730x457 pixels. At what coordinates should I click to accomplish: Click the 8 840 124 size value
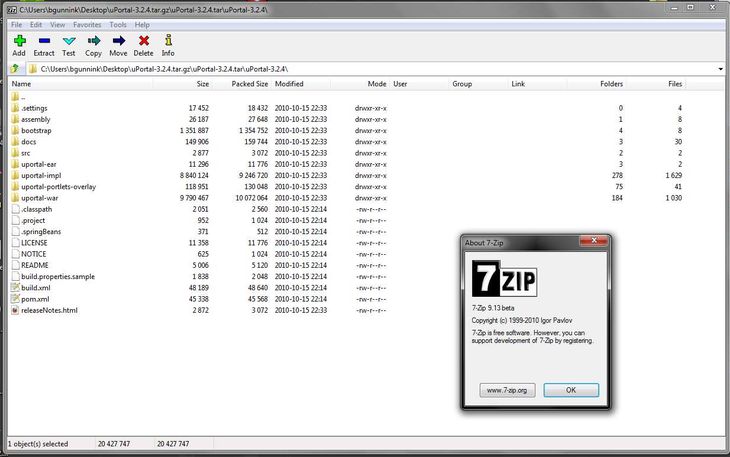pyautogui.click(x=194, y=175)
